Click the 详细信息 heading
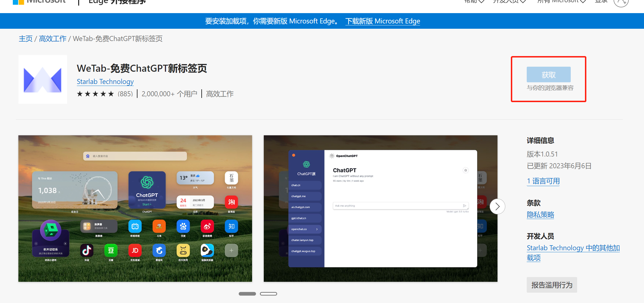 (x=540, y=141)
